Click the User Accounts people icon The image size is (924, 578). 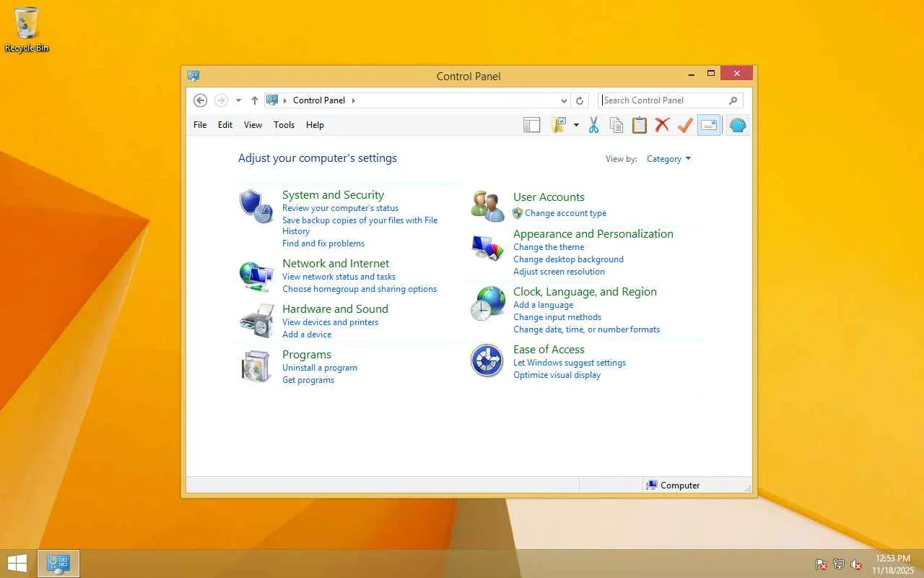click(x=487, y=206)
